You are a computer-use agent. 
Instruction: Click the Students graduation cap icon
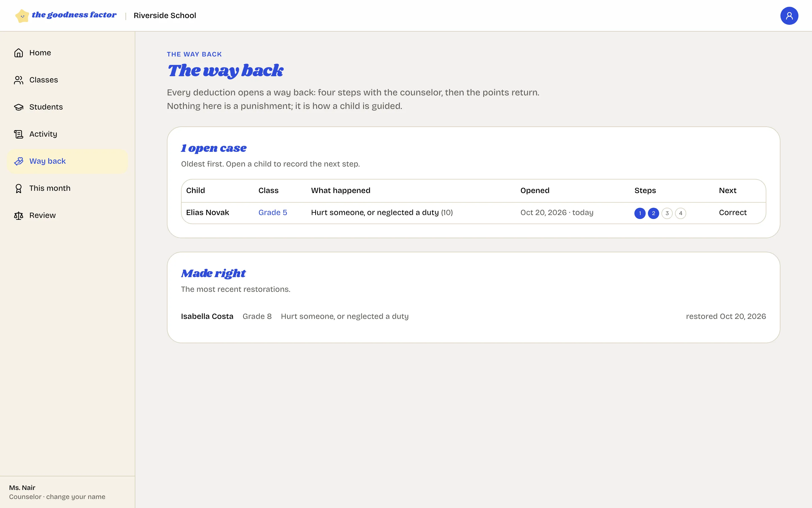(18, 107)
